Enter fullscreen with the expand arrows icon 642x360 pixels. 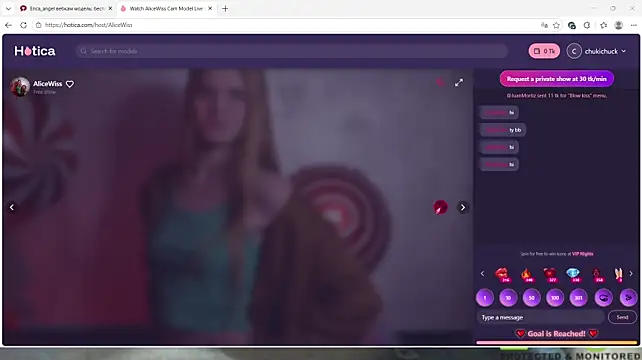coord(459,82)
